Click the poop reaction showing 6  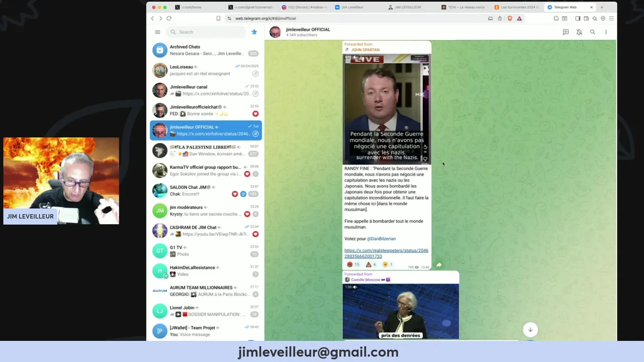pyautogui.click(x=371, y=264)
